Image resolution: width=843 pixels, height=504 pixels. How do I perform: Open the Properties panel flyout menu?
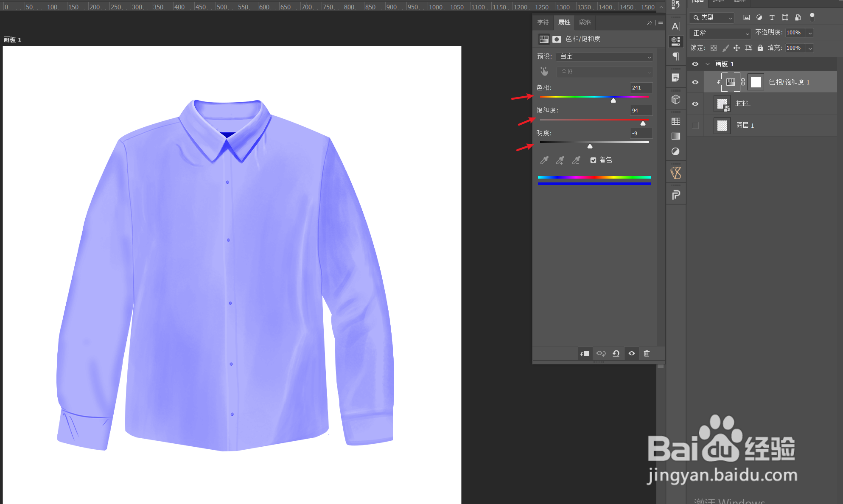tap(661, 22)
